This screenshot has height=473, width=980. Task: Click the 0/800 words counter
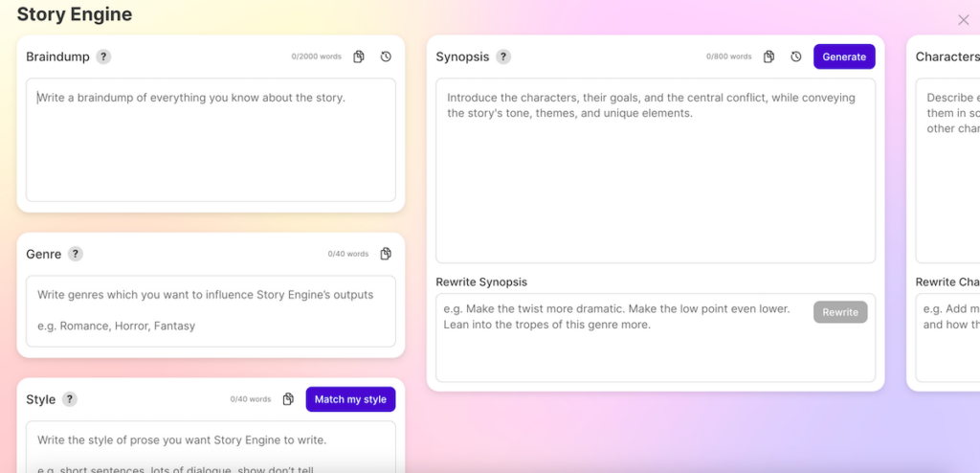(x=728, y=56)
